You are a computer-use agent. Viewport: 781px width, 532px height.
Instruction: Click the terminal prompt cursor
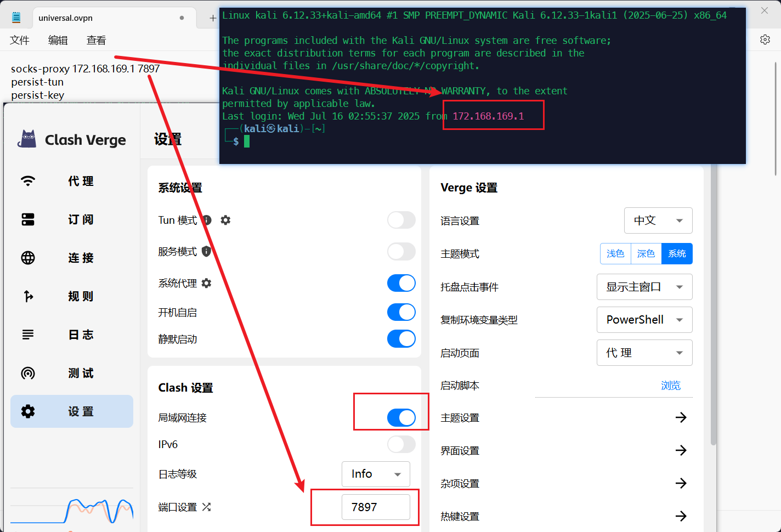[x=247, y=142]
